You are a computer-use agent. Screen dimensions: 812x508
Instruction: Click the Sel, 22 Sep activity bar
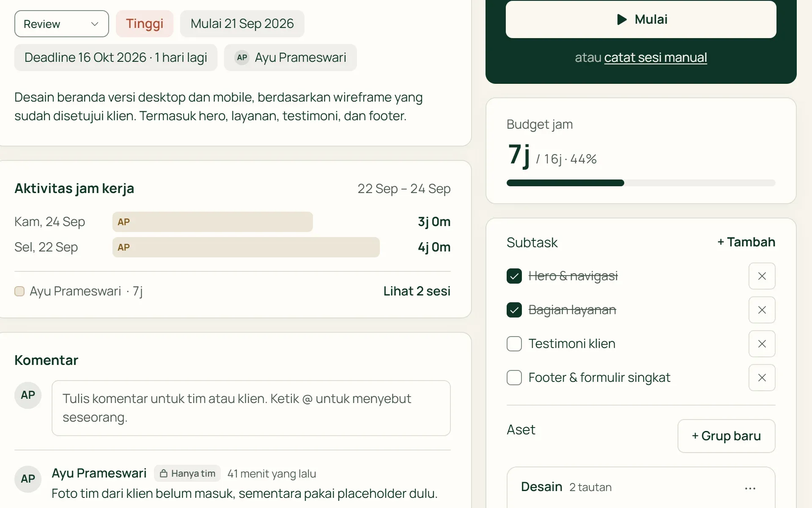coord(246,247)
